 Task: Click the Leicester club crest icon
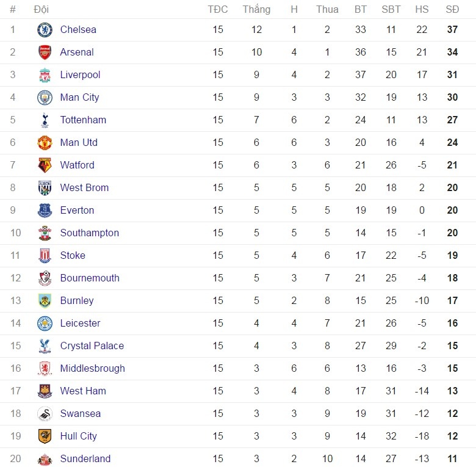point(45,324)
